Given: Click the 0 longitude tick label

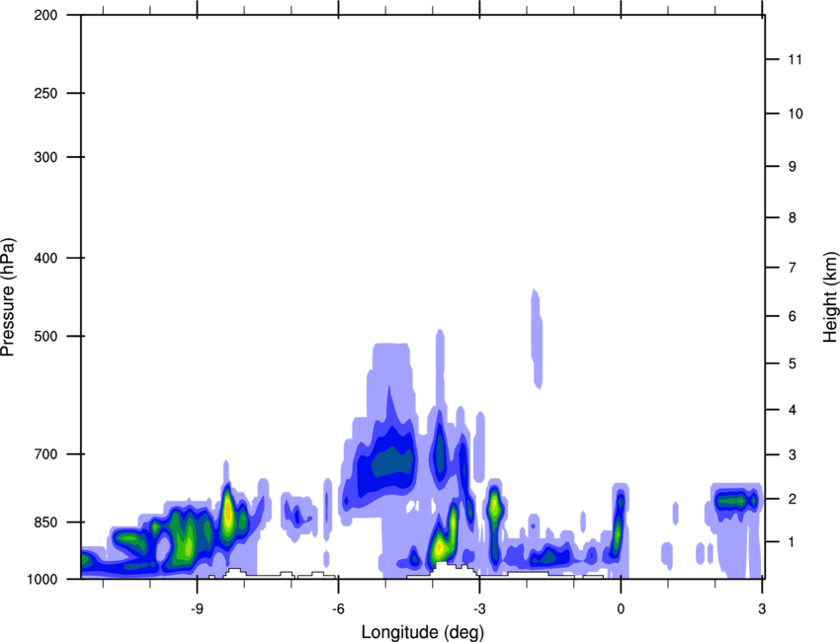Looking at the screenshot, I should (621, 608).
